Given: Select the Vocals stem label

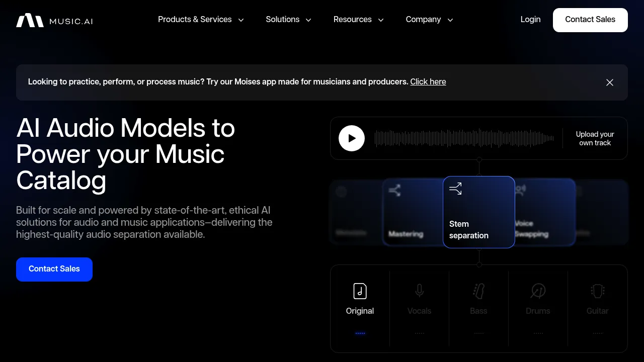Looking at the screenshot, I should click(419, 311).
